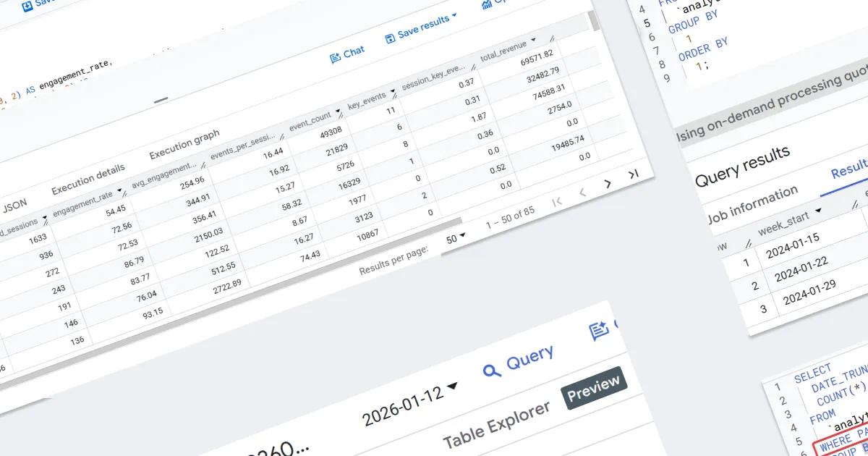868x456 pixels.
Task: Click the previous page arrow
Action: (x=582, y=193)
